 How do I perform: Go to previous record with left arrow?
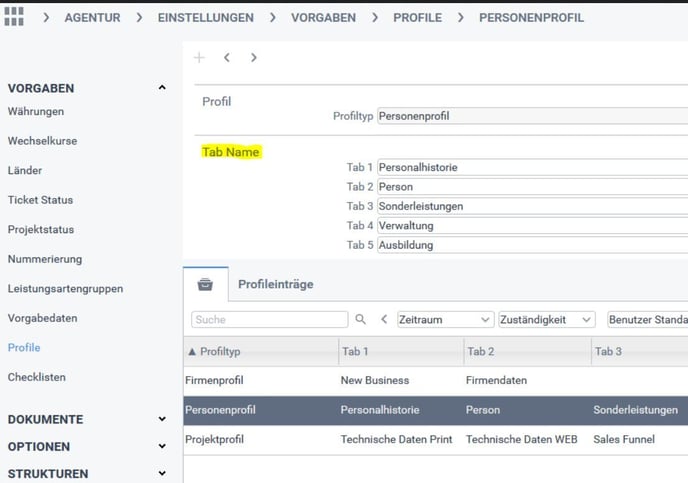click(227, 58)
